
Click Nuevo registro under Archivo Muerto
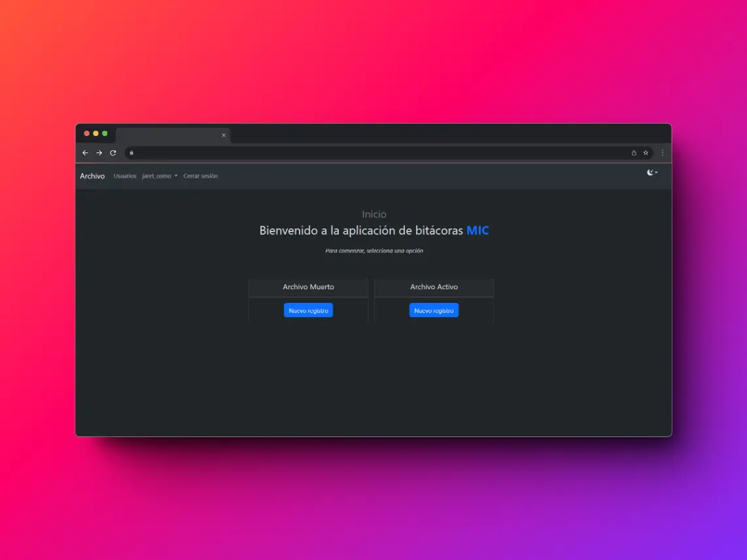tap(308, 310)
